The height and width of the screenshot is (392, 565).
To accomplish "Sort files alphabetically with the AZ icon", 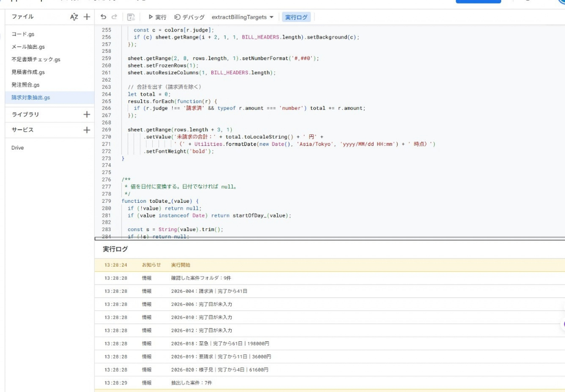I will point(74,17).
